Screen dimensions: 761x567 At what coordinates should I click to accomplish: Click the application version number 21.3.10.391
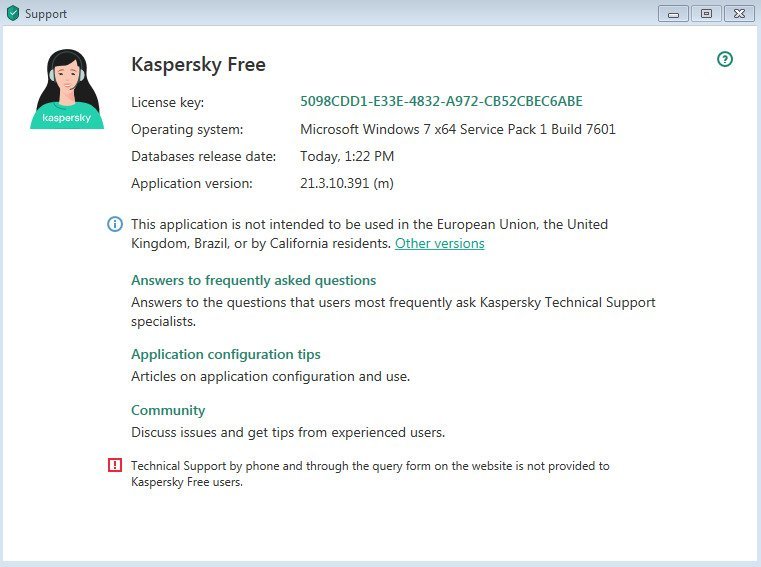pos(346,183)
